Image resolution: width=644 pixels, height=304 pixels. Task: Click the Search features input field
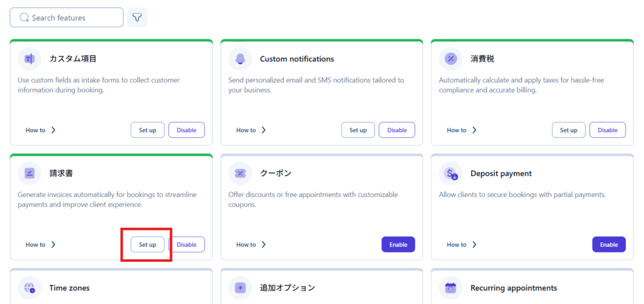67,18
